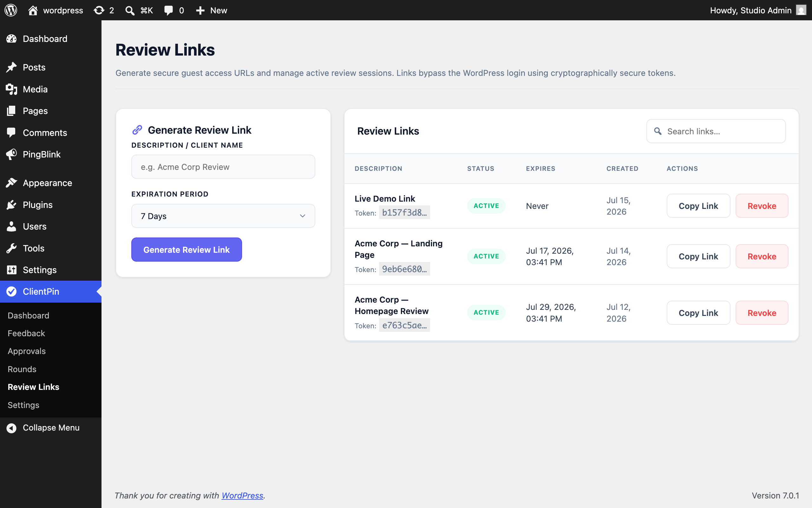Click the chevron arrow of the 7 Days select
The image size is (812, 508).
pos(302,216)
